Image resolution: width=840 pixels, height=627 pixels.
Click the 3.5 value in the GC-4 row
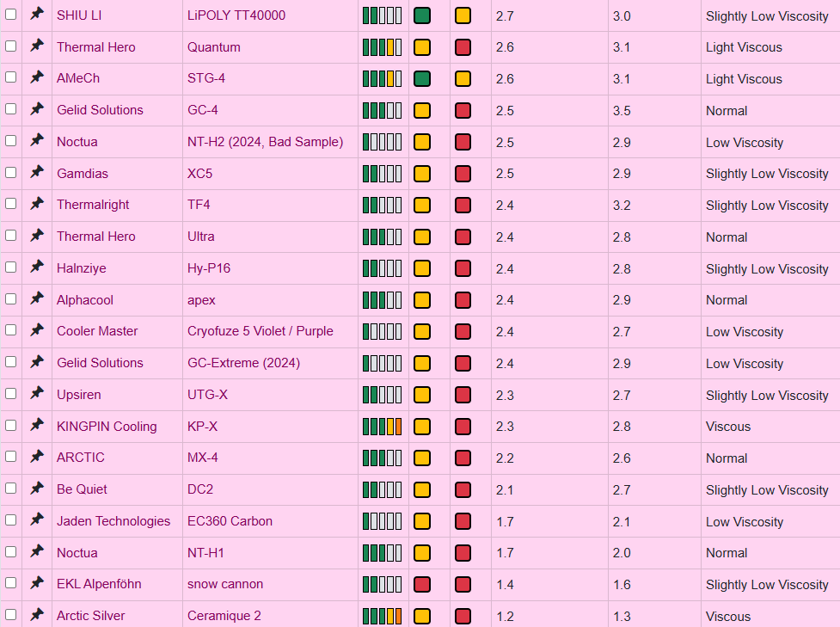click(622, 111)
